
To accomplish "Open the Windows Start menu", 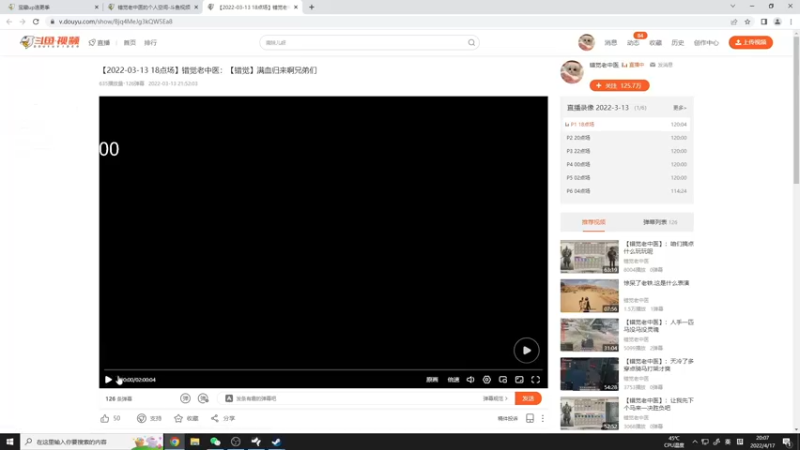I will [x=9, y=442].
